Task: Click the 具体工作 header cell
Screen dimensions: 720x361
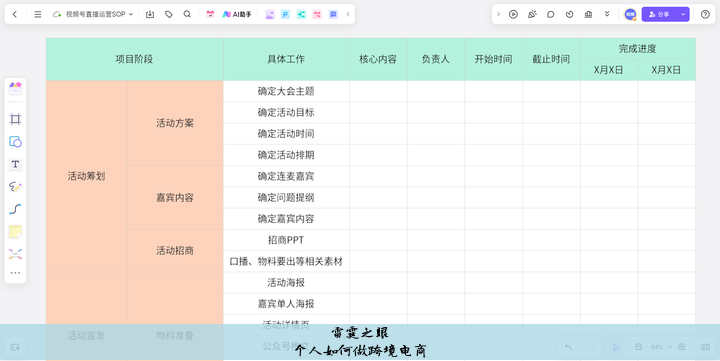Action: [286, 59]
